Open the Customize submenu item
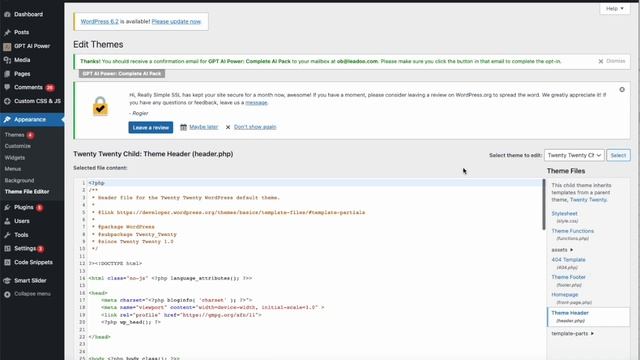The image size is (640, 360). 18,146
